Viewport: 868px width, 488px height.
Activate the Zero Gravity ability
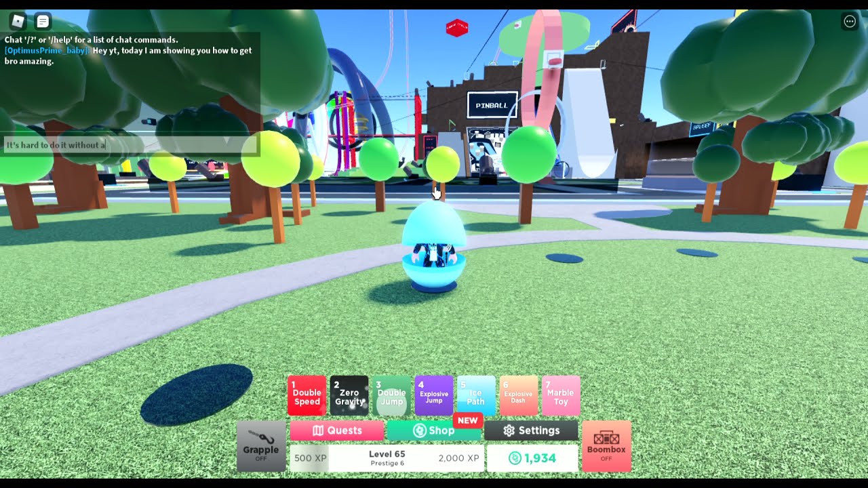point(349,396)
